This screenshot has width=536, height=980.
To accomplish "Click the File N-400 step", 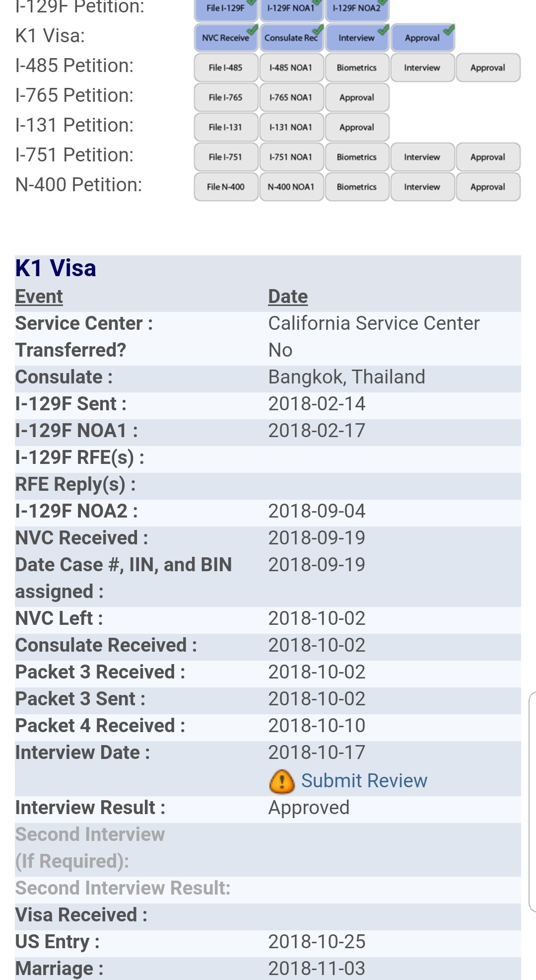I will pos(226,187).
